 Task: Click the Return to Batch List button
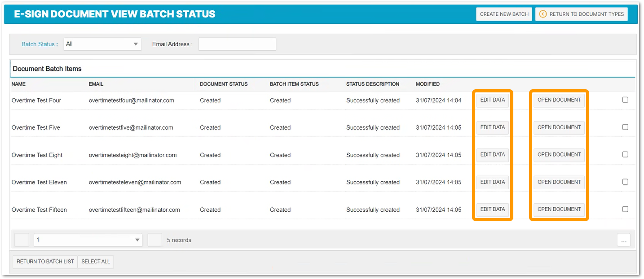pyautogui.click(x=45, y=262)
